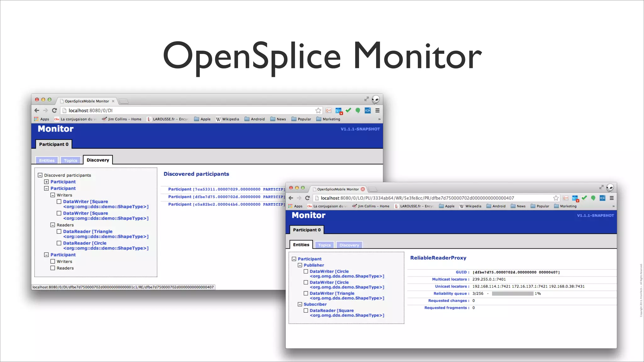Bookmark star in the right browser address bar
This screenshot has width=644, height=362.
556,198
